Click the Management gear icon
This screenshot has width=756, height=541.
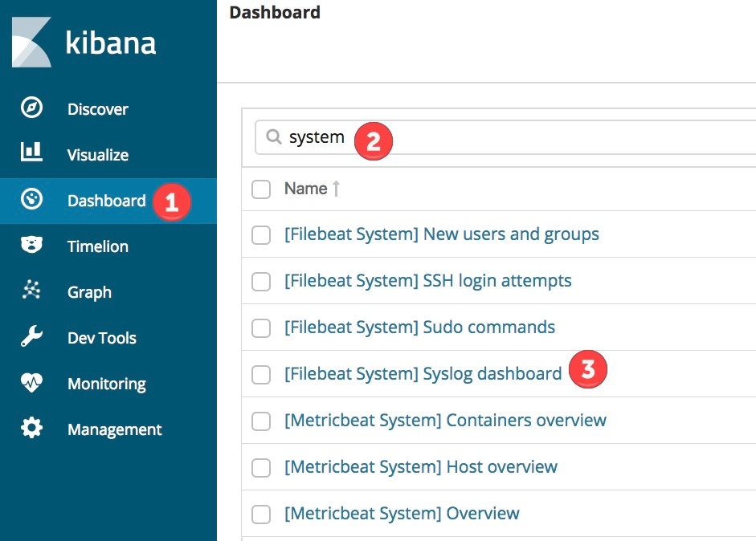pyautogui.click(x=32, y=428)
